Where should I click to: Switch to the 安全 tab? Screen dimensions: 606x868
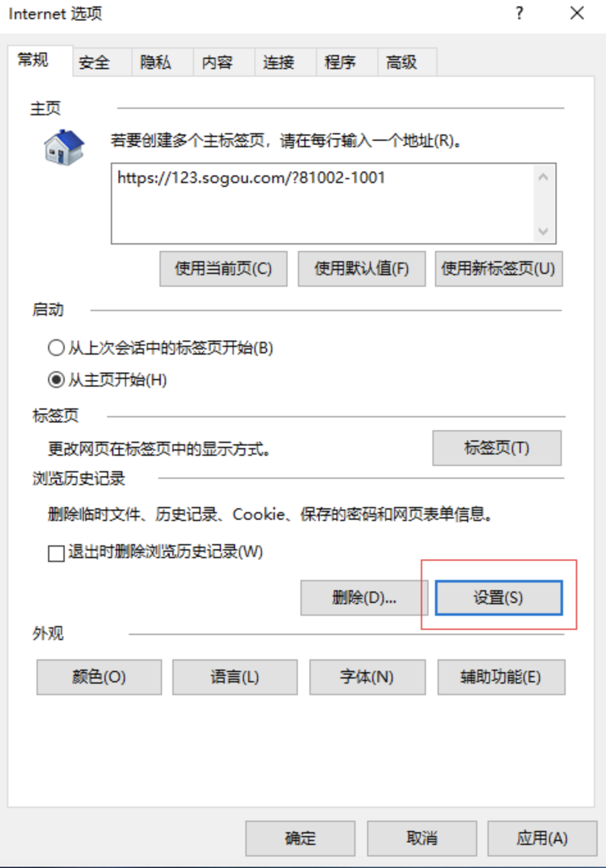95,62
